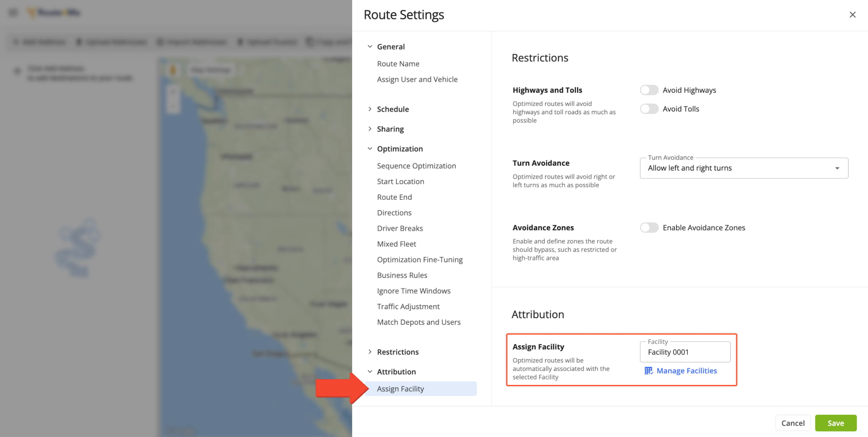868x437 pixels.
Task: Collapse the Attribution section chevron
Action: click(x=370, y=372)
